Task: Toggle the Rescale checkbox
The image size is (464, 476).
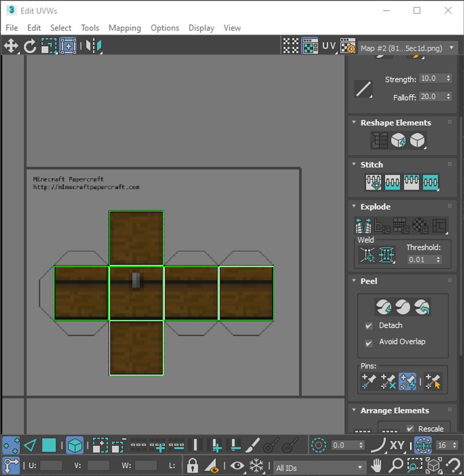Action: click(410, 429)
